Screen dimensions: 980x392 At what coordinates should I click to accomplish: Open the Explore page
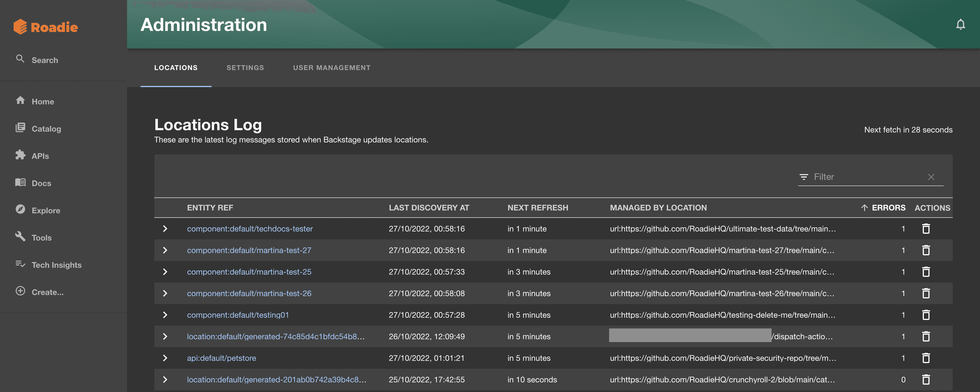38,210
